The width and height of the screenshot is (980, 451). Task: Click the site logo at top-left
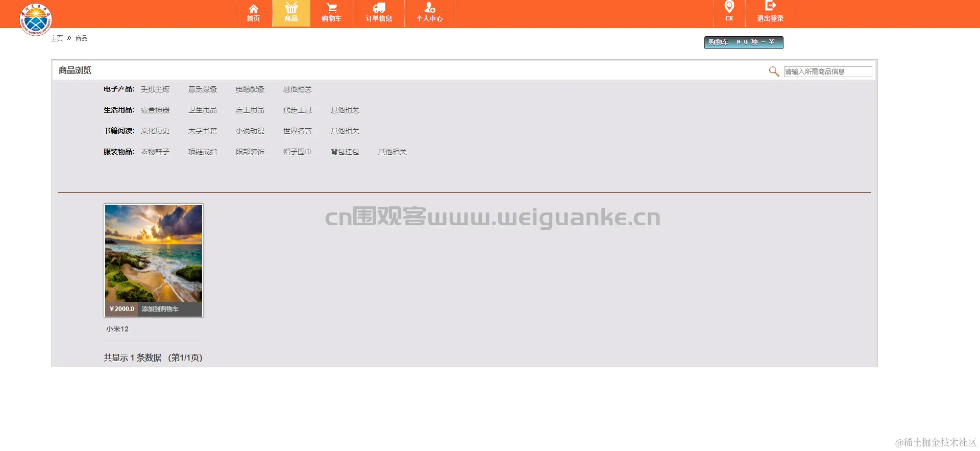36,19
